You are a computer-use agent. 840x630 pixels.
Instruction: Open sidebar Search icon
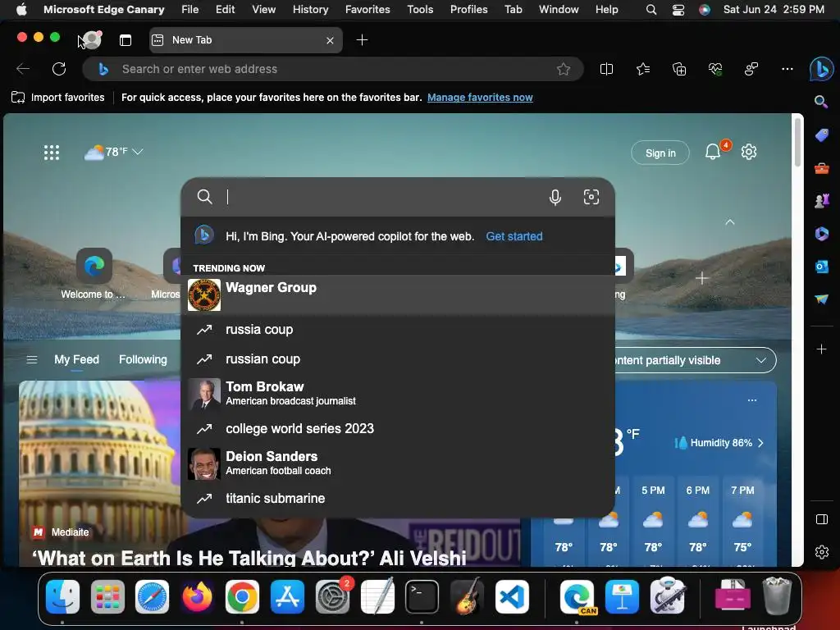point(821,102)
